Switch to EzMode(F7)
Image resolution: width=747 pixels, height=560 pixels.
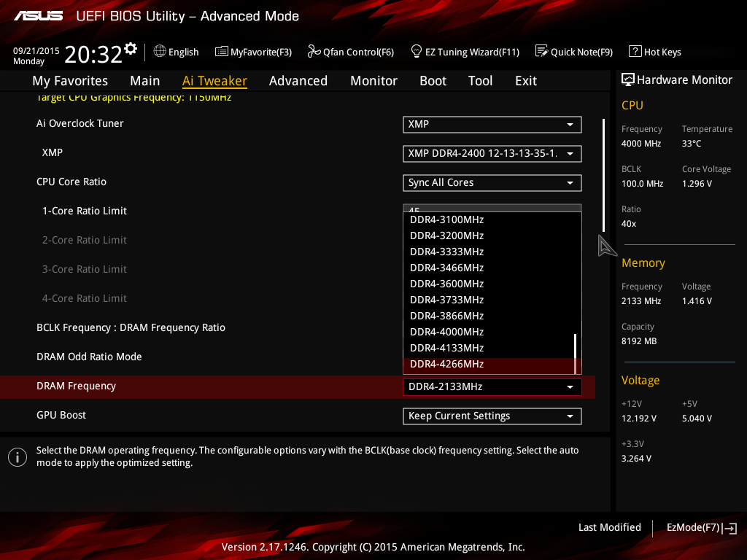pyautogui.click(x=701, y=528)
